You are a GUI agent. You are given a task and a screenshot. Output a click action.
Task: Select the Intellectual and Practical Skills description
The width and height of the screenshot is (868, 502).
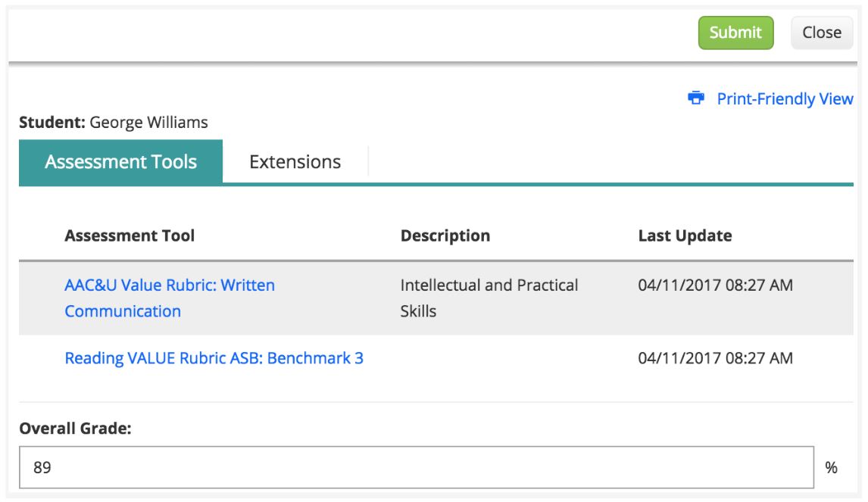coord(489,298)
